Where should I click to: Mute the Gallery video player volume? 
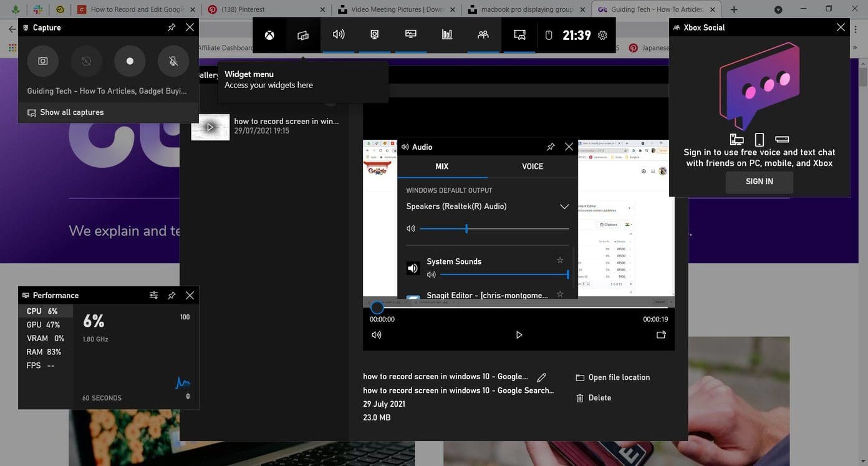pyautogui.click(x=377, y=335)
